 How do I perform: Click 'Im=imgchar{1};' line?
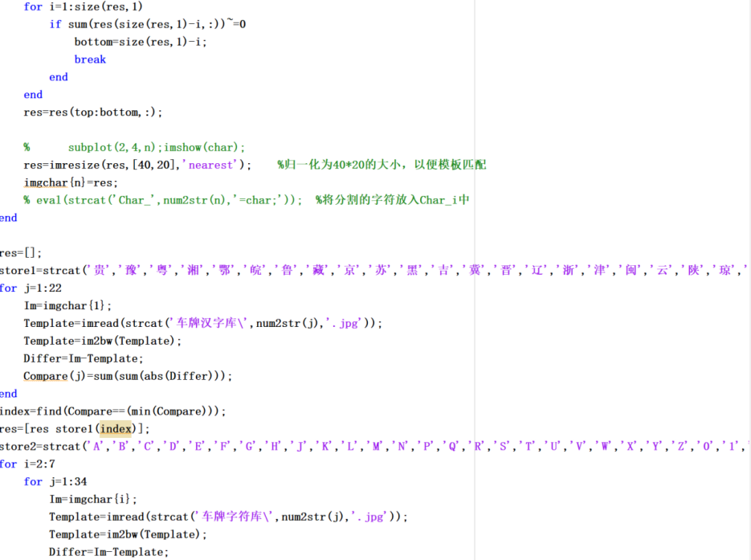pos(67,305)
